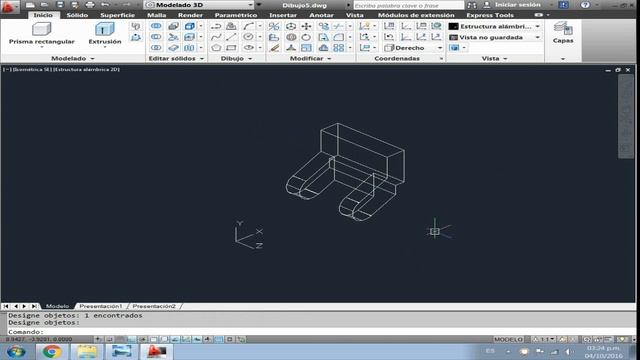Viewport: 640px width, 360px height.
Task: Select the Fillet tool in Modificar
Action: 338,37
